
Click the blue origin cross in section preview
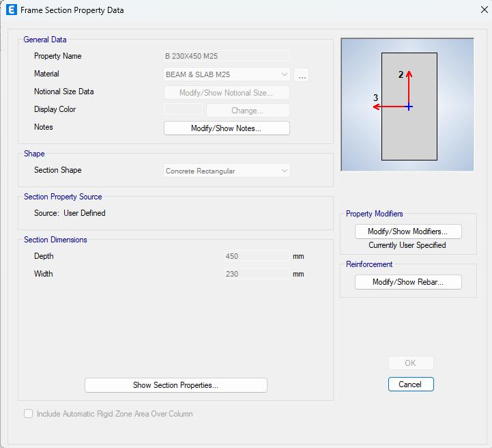pyautogui.click(x=409, y=107)
